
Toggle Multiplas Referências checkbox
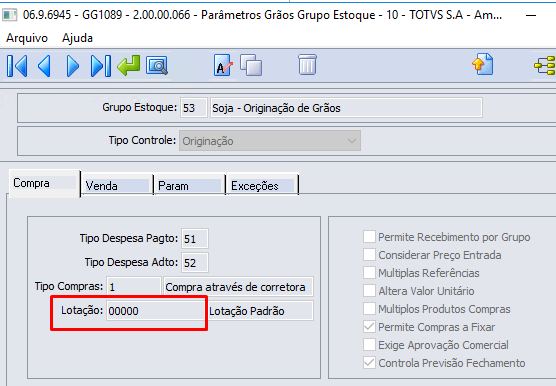[369, 273]
